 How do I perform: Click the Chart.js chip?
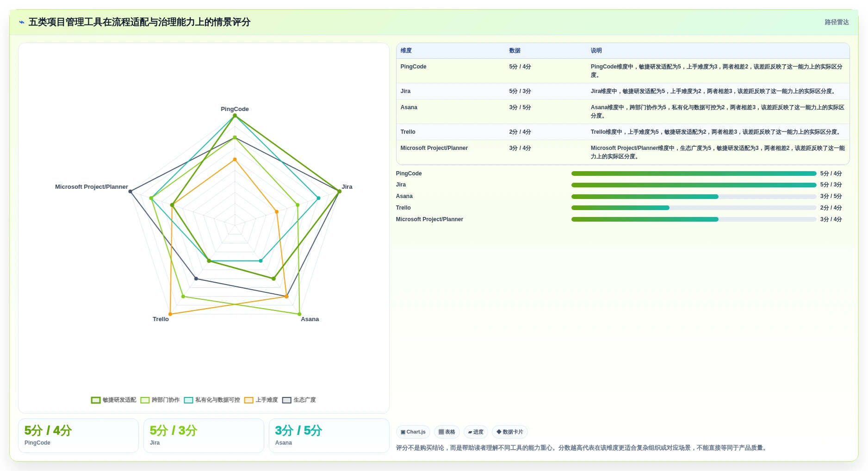[x=413, y=432]
